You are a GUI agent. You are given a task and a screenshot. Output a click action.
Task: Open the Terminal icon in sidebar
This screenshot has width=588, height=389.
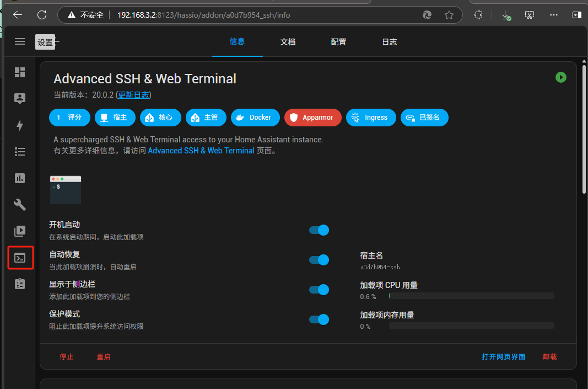20,258
